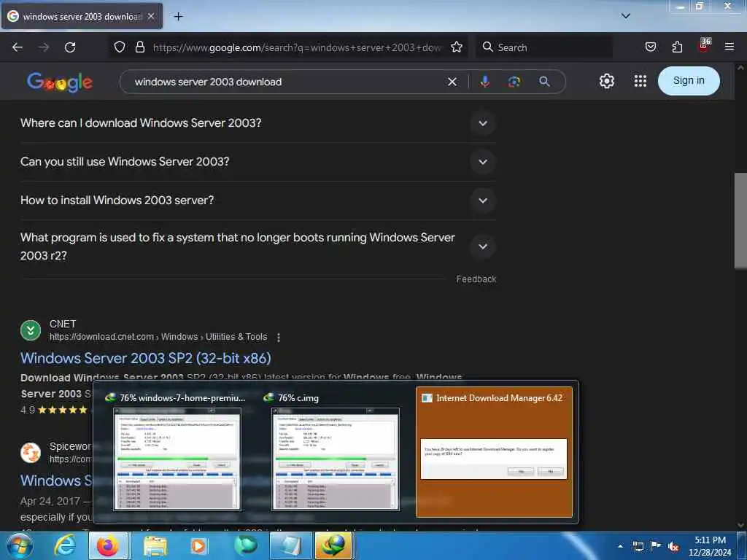Click the extension icon with badge 36
The image size is (747, 560).
(x=704, y=45)
